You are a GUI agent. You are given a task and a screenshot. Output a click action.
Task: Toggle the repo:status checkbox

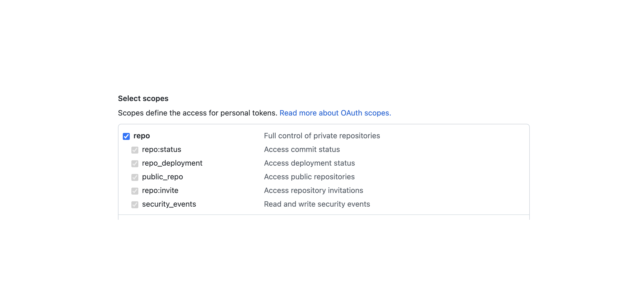pos(135,150)
